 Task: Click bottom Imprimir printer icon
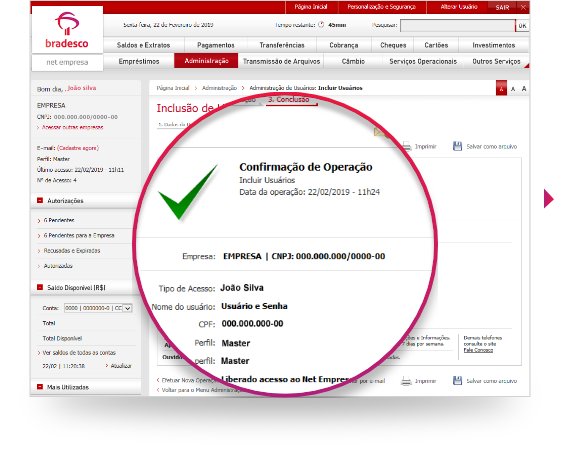[406, 381]
